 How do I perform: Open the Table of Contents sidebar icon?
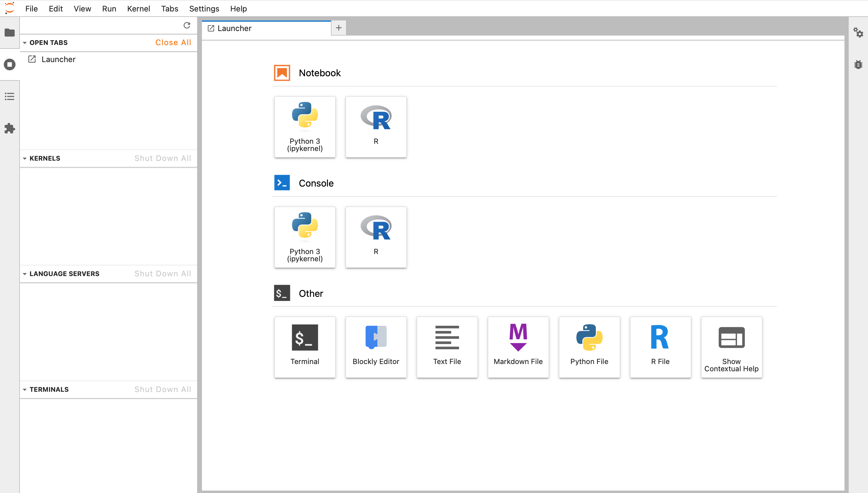click(x=9, y=96)
